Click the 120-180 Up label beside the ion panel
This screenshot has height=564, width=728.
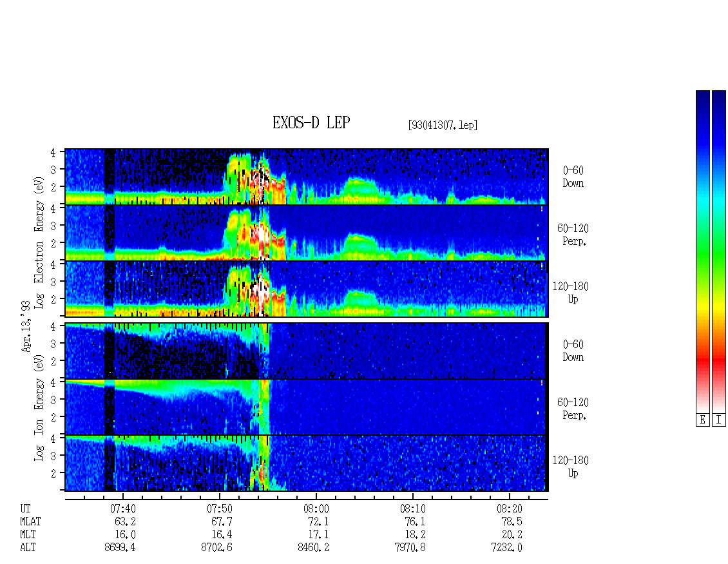571,467
